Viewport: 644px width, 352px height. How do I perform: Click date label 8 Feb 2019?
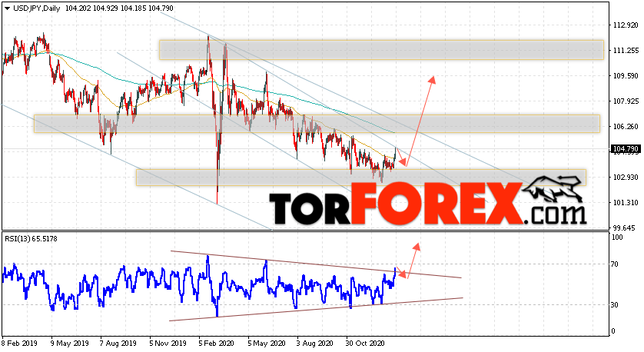pos(20,344)
